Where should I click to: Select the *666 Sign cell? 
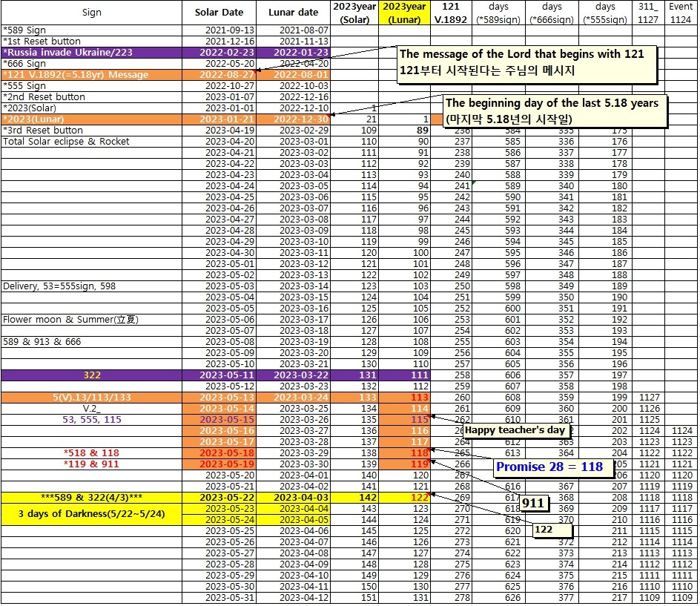click(91, 63)
